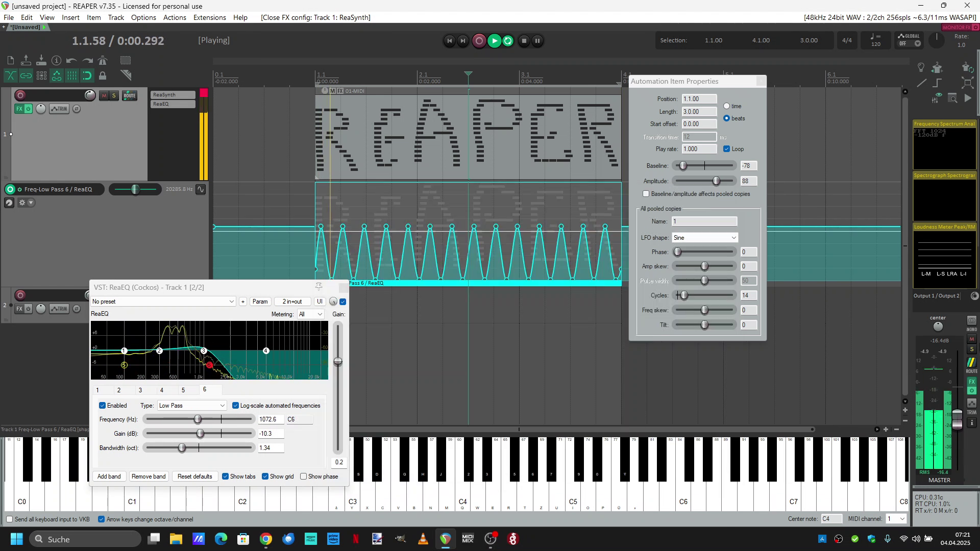Toggle the Show grid checkbox
The width and height of the screenshot is (980, 551).
coord(265,477)
